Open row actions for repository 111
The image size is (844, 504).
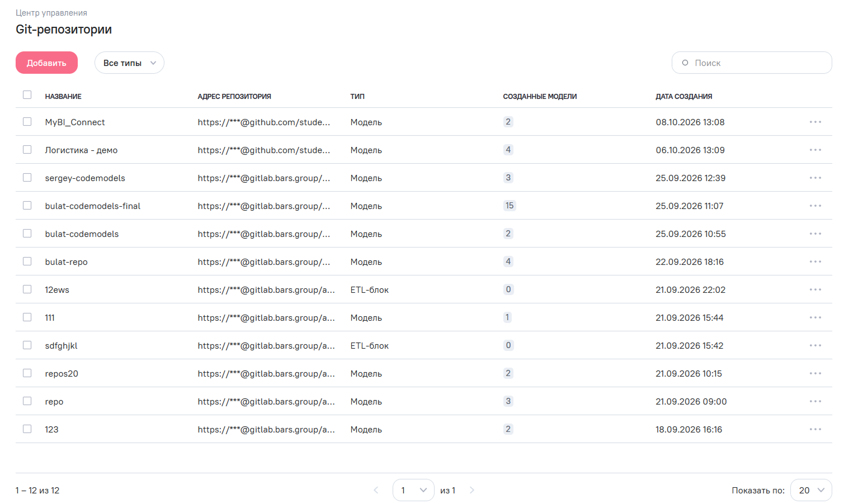click(815, 317)
